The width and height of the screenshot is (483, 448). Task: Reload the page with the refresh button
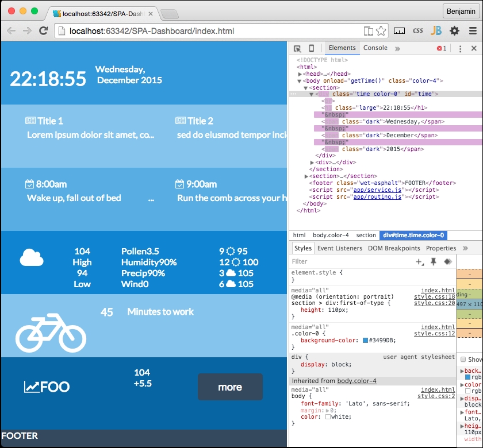click(43, 31)
